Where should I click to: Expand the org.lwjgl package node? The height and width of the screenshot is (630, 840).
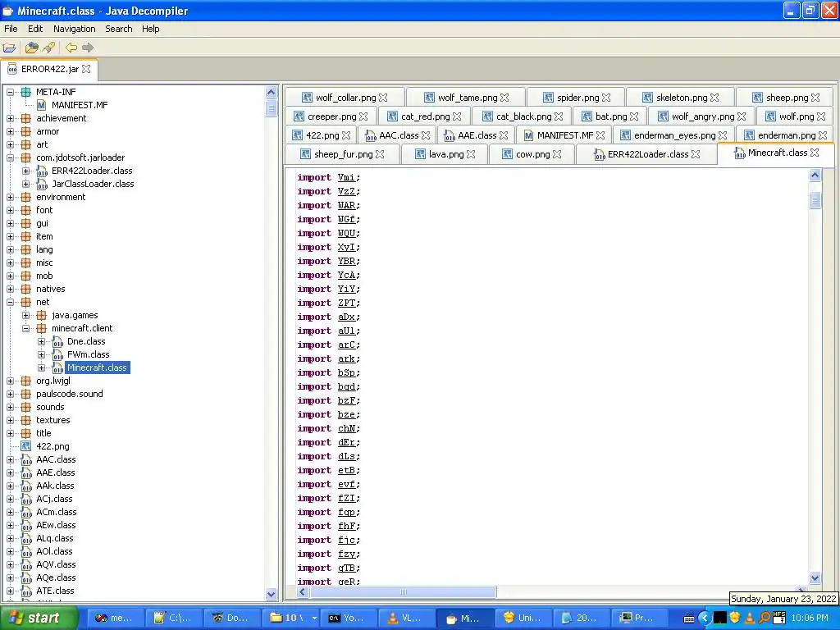click(10, 381)
